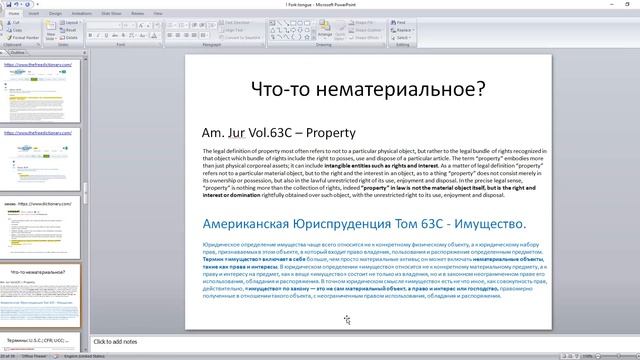The height and width of the screenshot is (360, 640).
Task: Open the font color picker
Action: (x=154, y=36)
